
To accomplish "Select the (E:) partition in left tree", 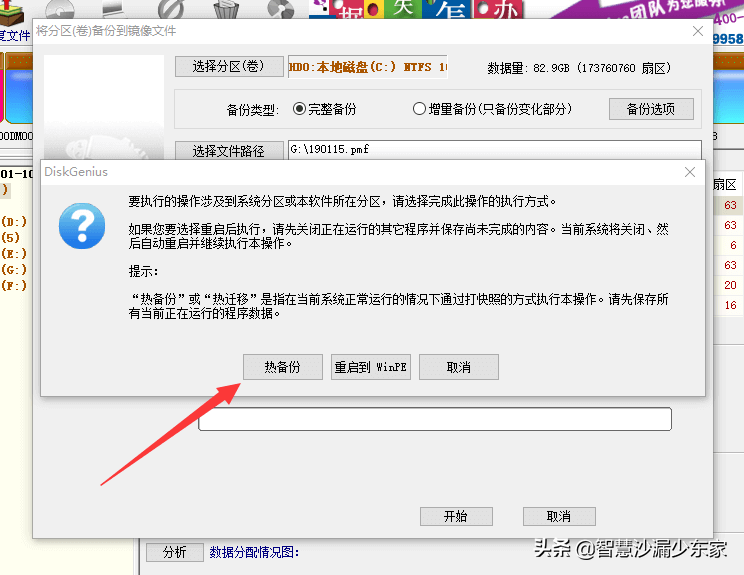I will click(14, 253).
